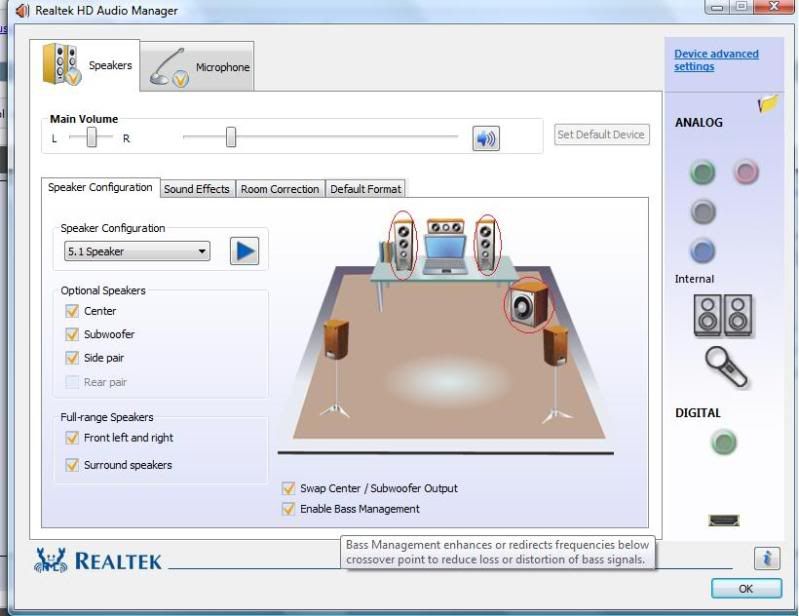Click the OK button

pos(746,588)
